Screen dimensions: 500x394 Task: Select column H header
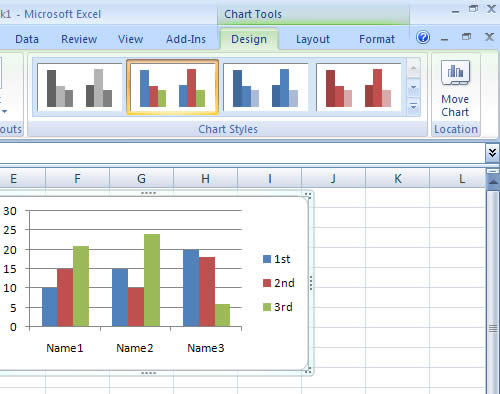click(x=205, y=179)
